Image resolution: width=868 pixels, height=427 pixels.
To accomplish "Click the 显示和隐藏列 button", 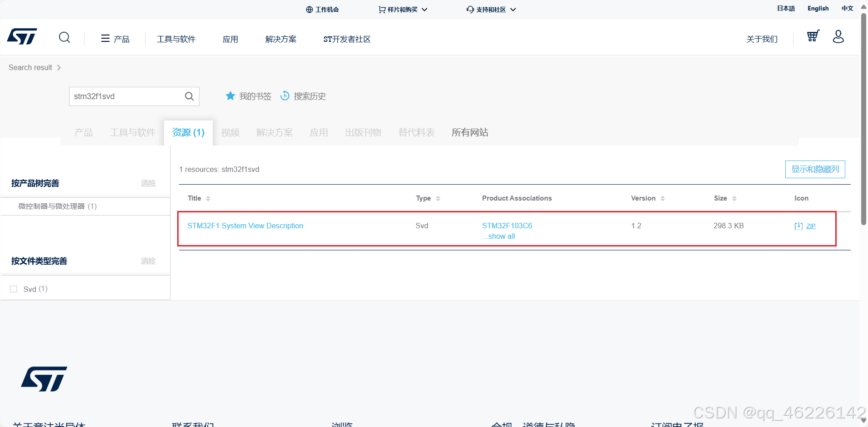I will point(815,169).
